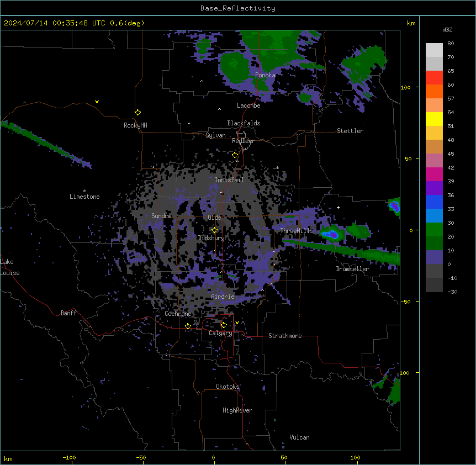Click the Innisfail city label
Viewport: 476px width, 465px height.
pos(229,180)
